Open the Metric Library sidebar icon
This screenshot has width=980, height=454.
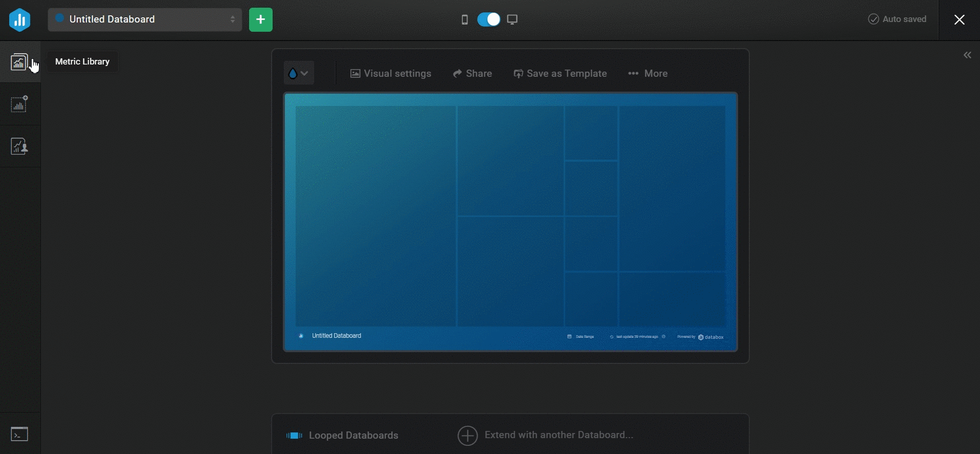coord(19,62)
